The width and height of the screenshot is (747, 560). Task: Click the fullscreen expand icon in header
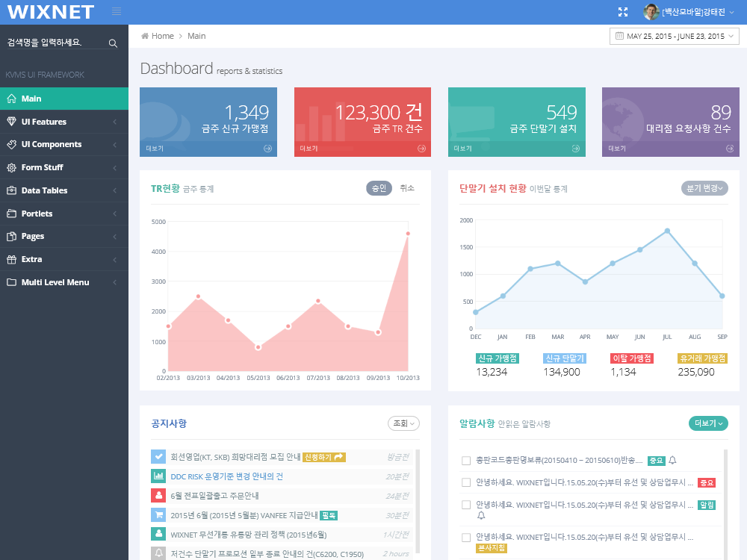coord(623,12)
